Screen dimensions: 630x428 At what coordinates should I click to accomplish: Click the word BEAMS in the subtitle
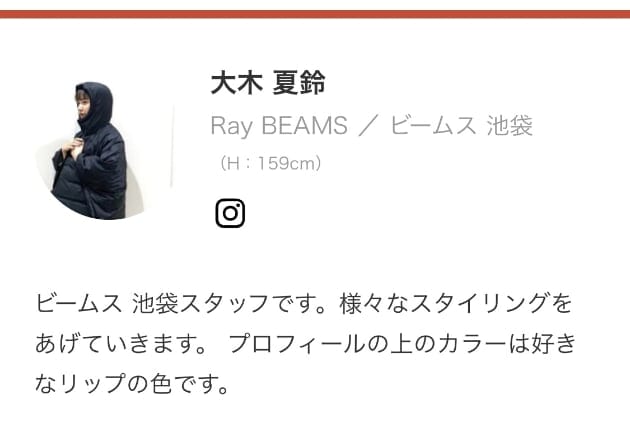coord(305,125)
